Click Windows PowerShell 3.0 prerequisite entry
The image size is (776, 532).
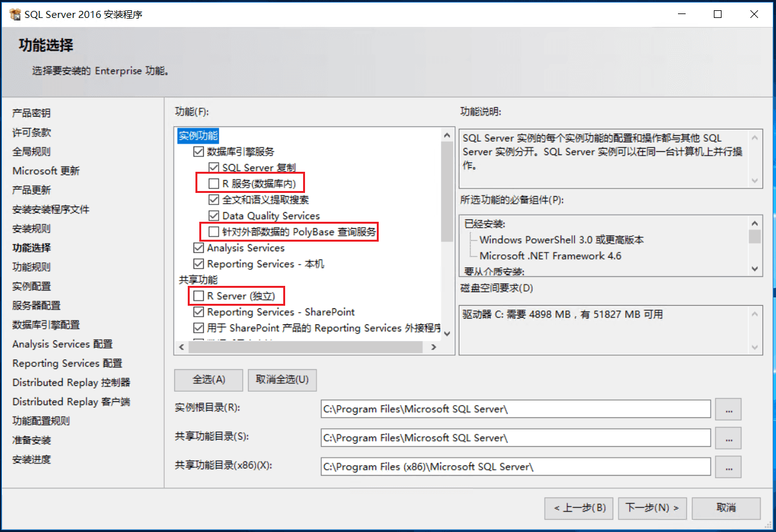click(x=561, y=240)
